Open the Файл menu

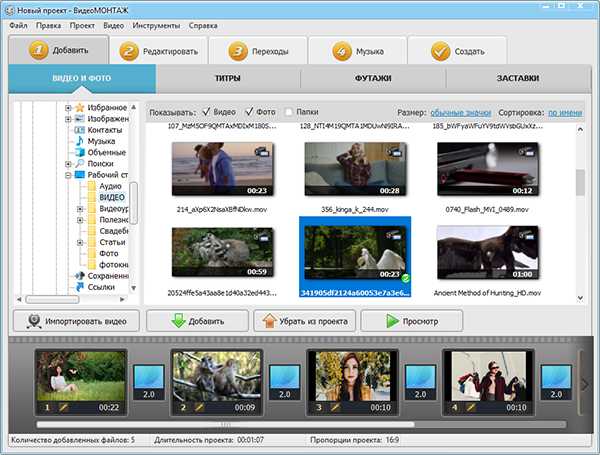click(18, 26)
